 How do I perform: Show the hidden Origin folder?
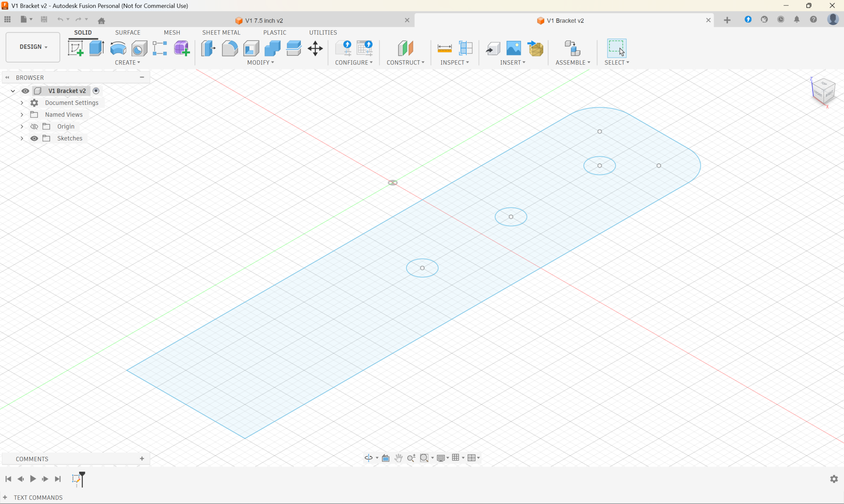pos(34,127)
